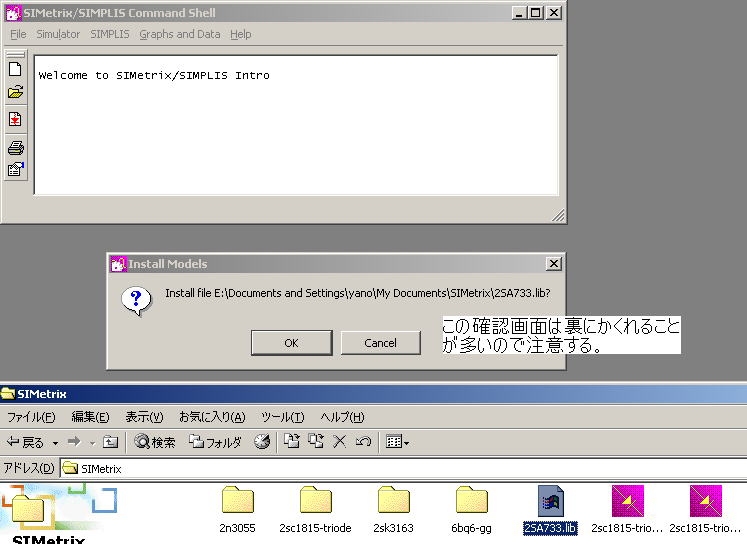The height and width of the screenshot is (544, 747).
Task: Expand the back history dropdown arrow
Action: (55, 443)
